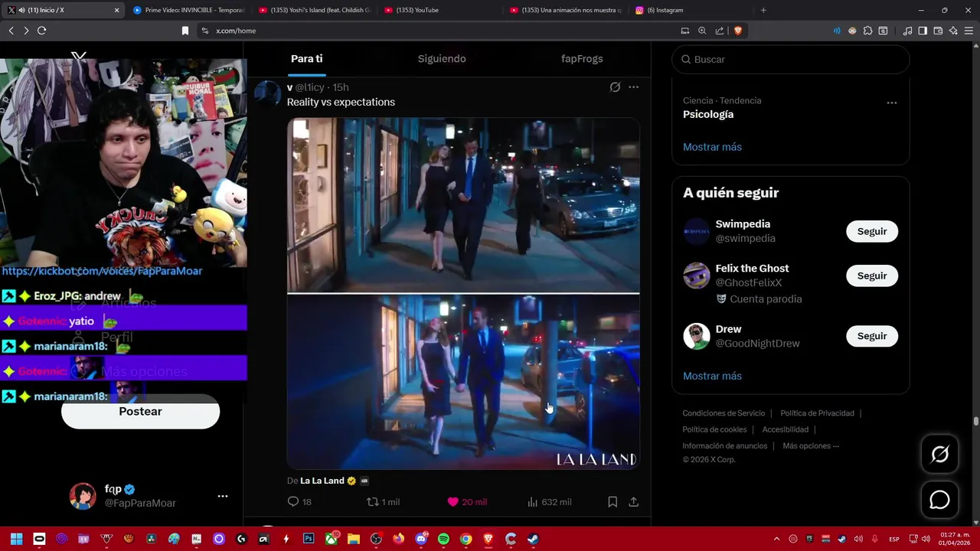Open the Windows Start menu
The width and height of the screenshot is (980, 551).
click(x=16, y=539)
